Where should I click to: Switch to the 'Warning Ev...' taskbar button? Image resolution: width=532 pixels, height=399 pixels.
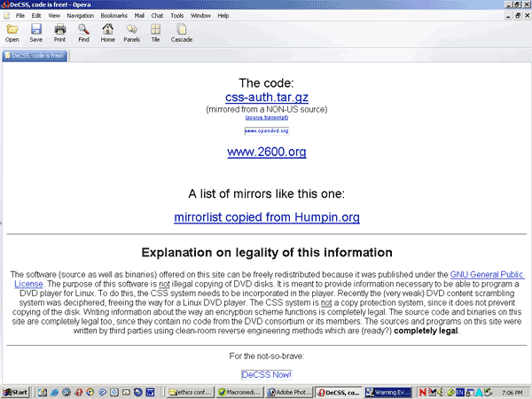(x=388, y=393)
